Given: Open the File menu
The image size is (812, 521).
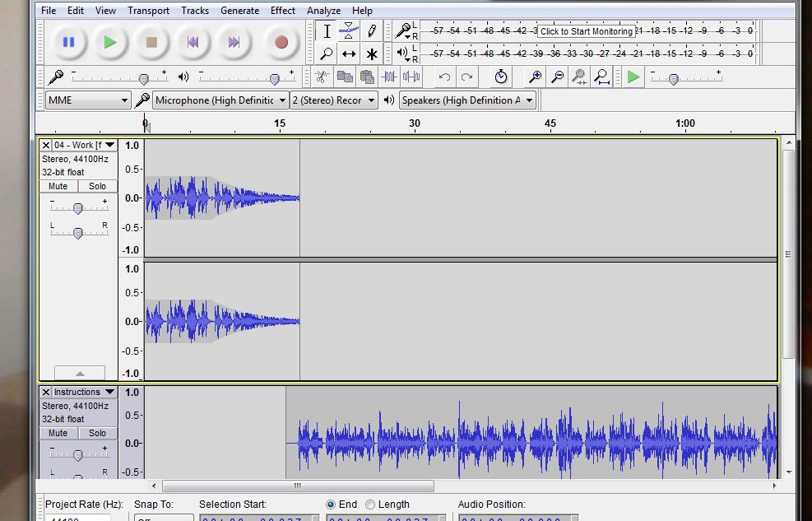Looking at the screenshot, I should coord(49,11).
